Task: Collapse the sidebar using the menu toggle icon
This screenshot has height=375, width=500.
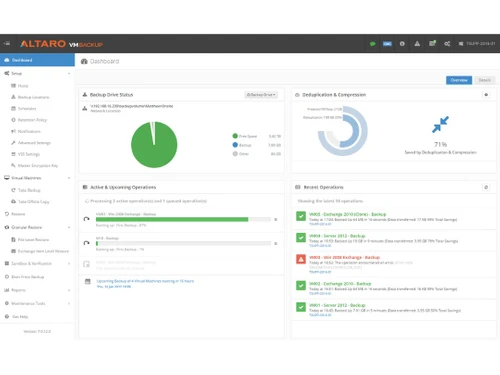Action: pyautogui.click(x=7, y=43)
